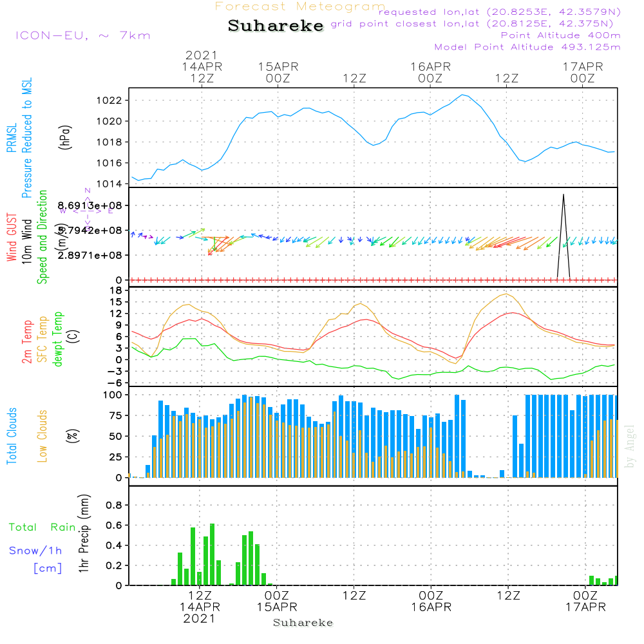This screenshot has width=644, height=644.
Task: Click the red Wind GUST label
Action: 11,238
